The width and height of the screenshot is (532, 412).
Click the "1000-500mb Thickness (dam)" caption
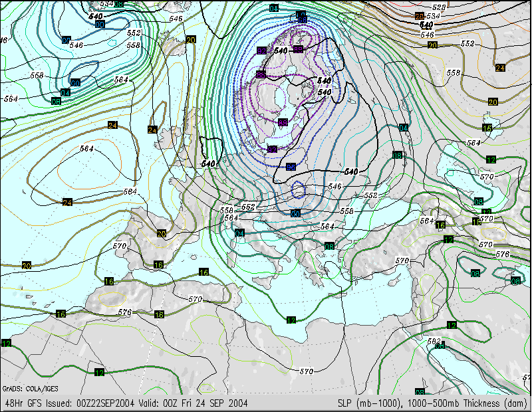pos(467,403)
